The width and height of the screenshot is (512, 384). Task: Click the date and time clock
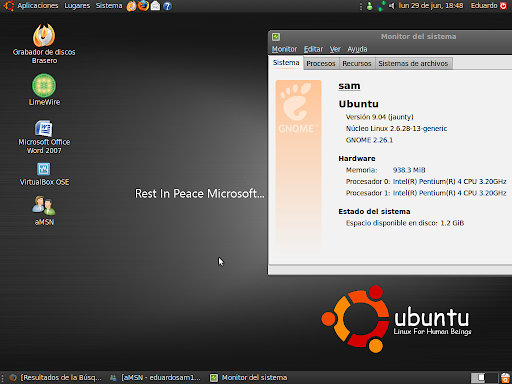pos(431,6)
